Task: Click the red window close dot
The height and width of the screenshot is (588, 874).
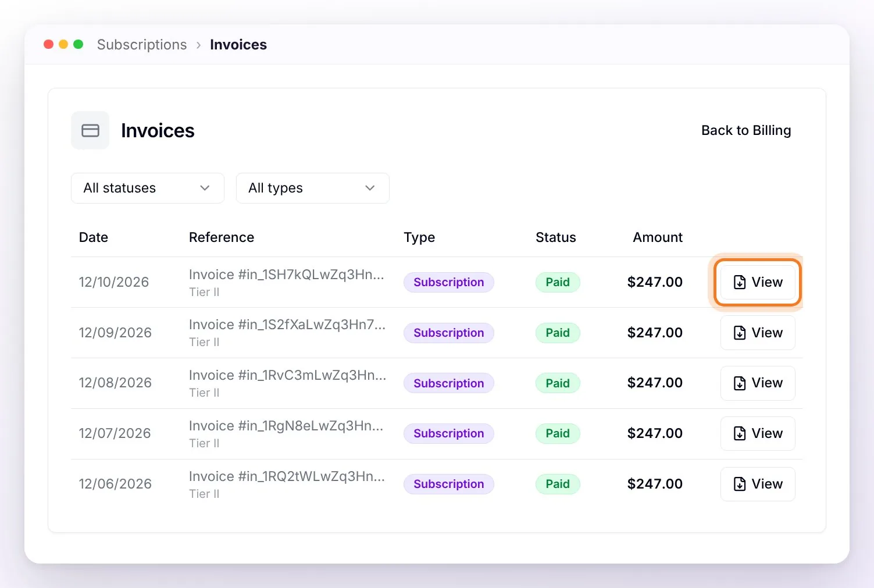Action: [49, 44]
